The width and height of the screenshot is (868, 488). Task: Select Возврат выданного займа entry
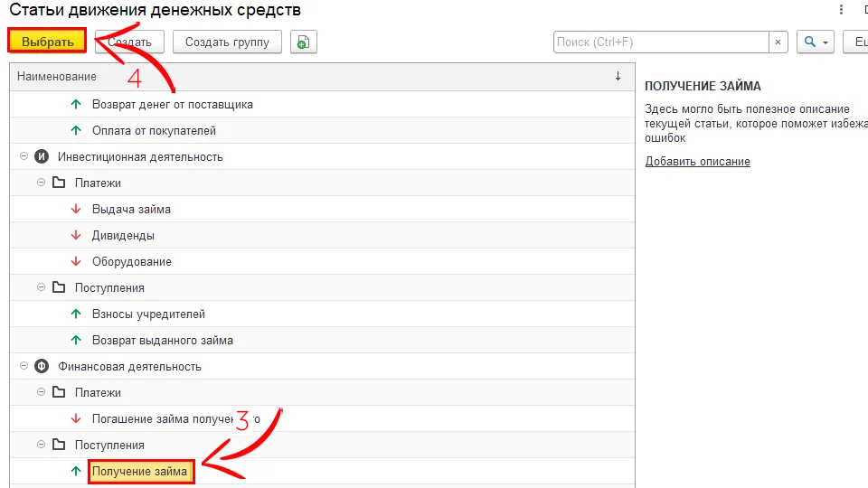[163, 340]
